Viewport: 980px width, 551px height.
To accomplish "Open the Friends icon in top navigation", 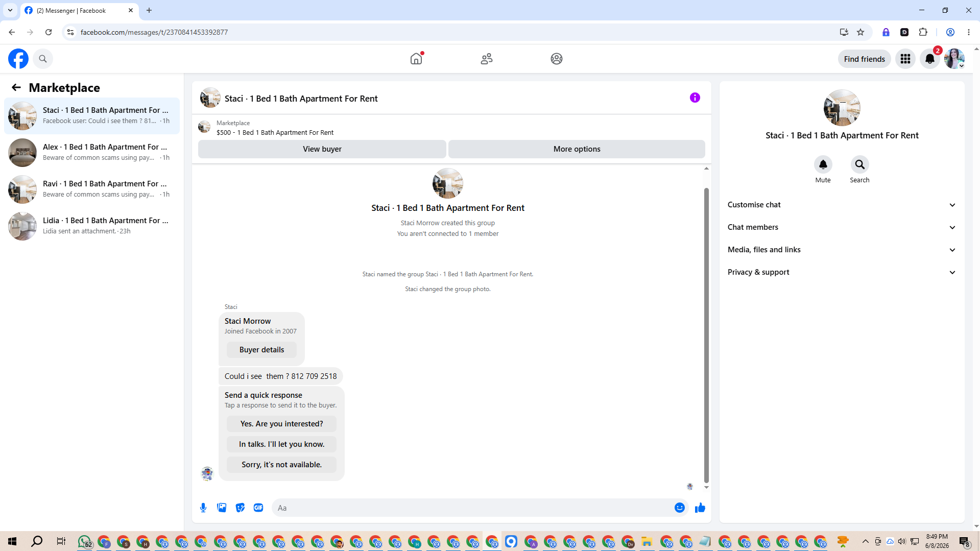I will [487, 59].
